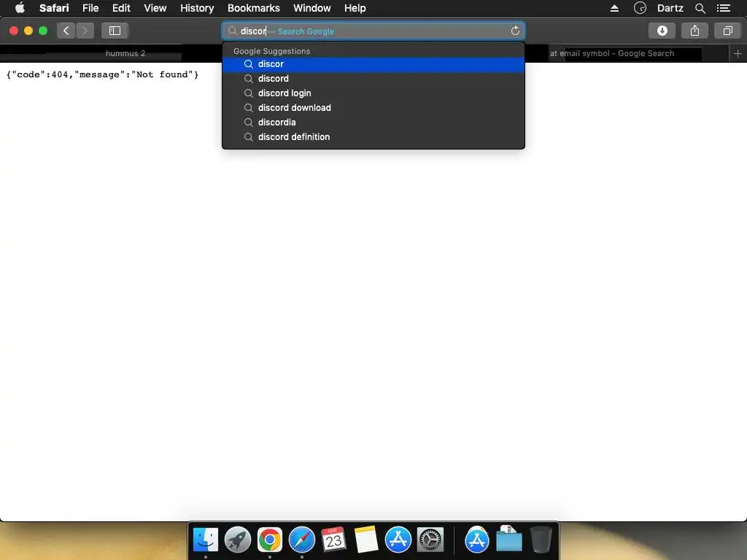Click the 404 Not found JSON text

(x=102, y=74)
